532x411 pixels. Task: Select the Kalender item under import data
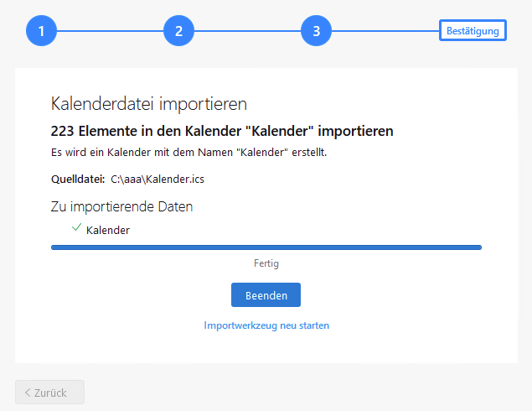[108, 230]
